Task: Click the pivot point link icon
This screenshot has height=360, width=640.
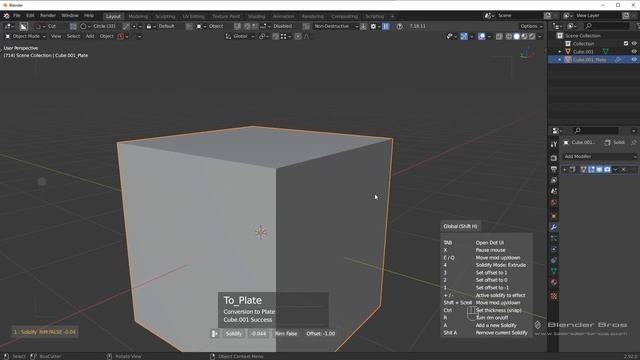Action: click(x=263, y=36)
